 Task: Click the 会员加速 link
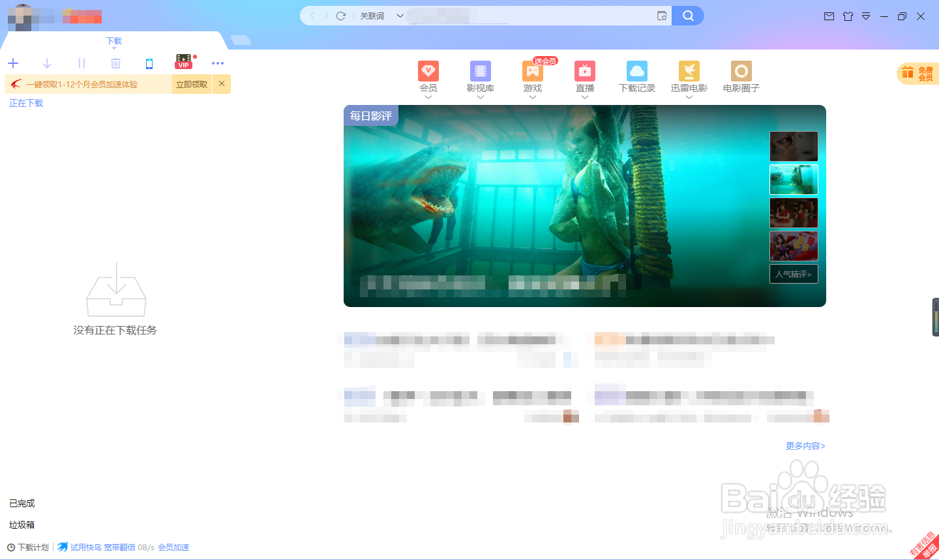pos(173,548)
